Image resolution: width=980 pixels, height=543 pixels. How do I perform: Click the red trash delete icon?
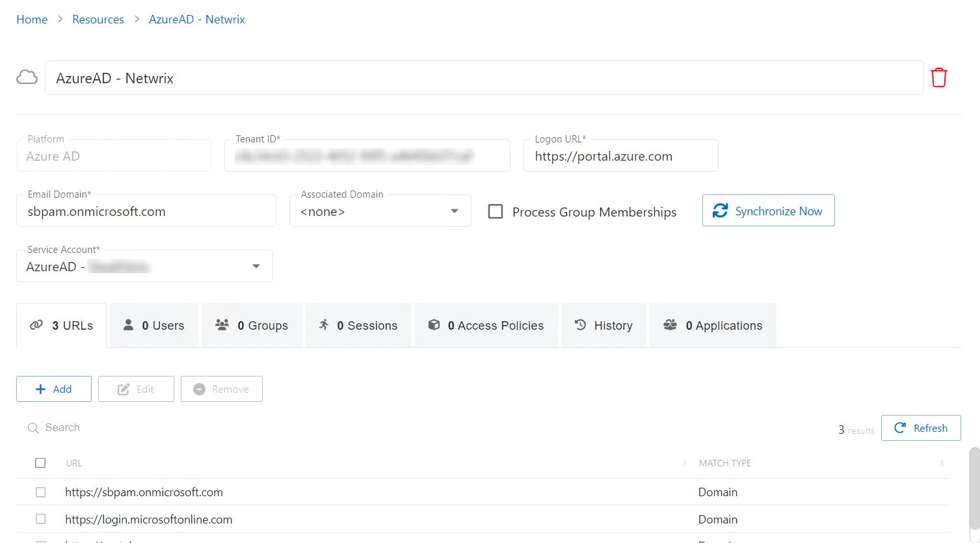tap(939, 77)
